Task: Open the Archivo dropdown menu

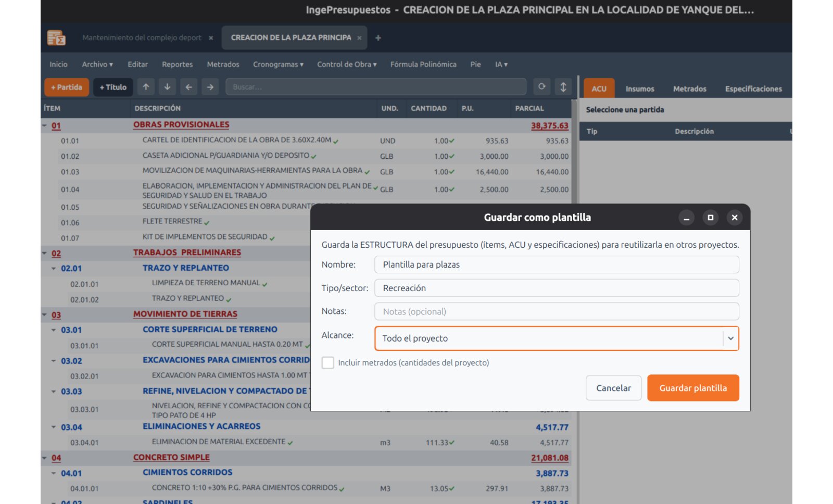Action: pos(97,65)
